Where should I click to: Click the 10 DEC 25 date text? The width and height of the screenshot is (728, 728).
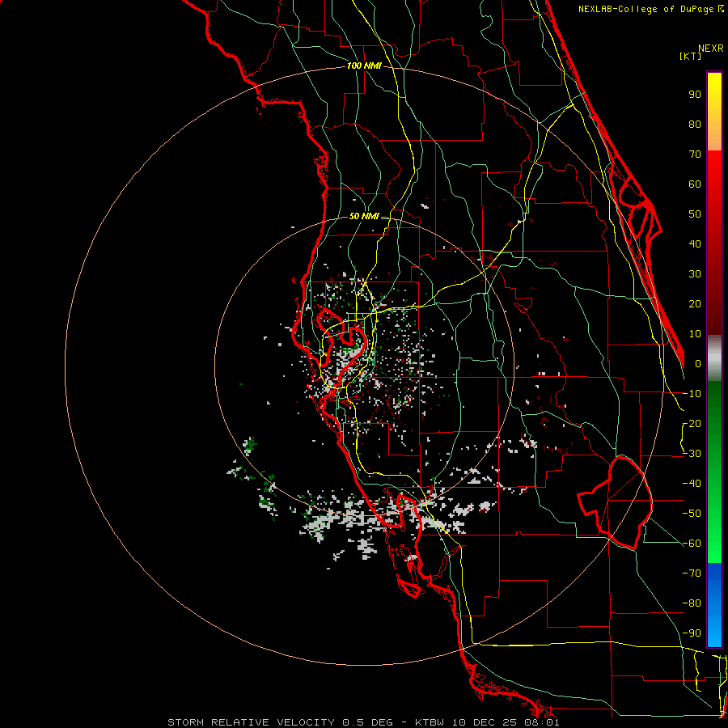(x=486, y=722)
